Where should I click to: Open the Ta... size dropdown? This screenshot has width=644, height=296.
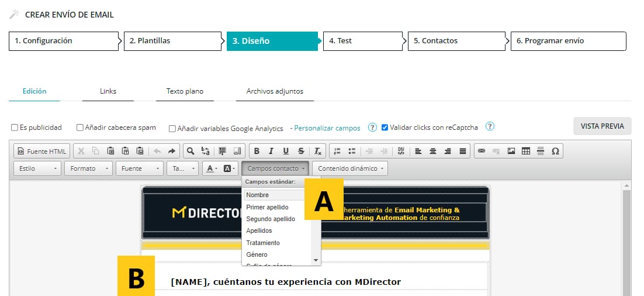pos(182,168)
